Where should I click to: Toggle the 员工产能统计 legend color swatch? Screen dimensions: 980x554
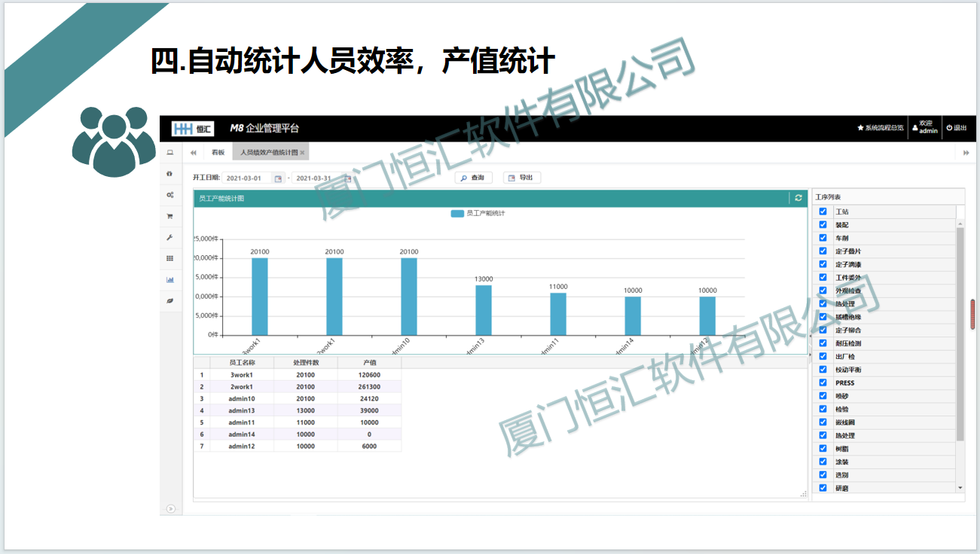457,214
